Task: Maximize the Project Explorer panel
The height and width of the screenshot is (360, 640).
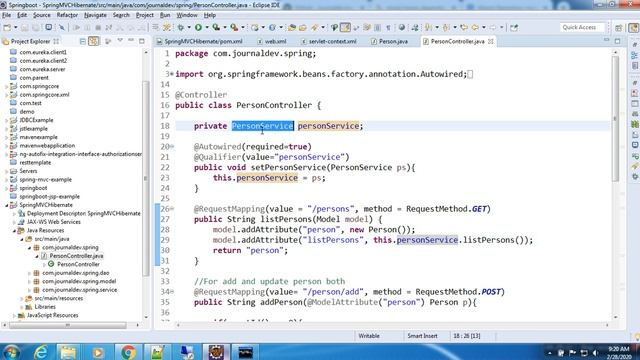Action: tap(142, 41)
